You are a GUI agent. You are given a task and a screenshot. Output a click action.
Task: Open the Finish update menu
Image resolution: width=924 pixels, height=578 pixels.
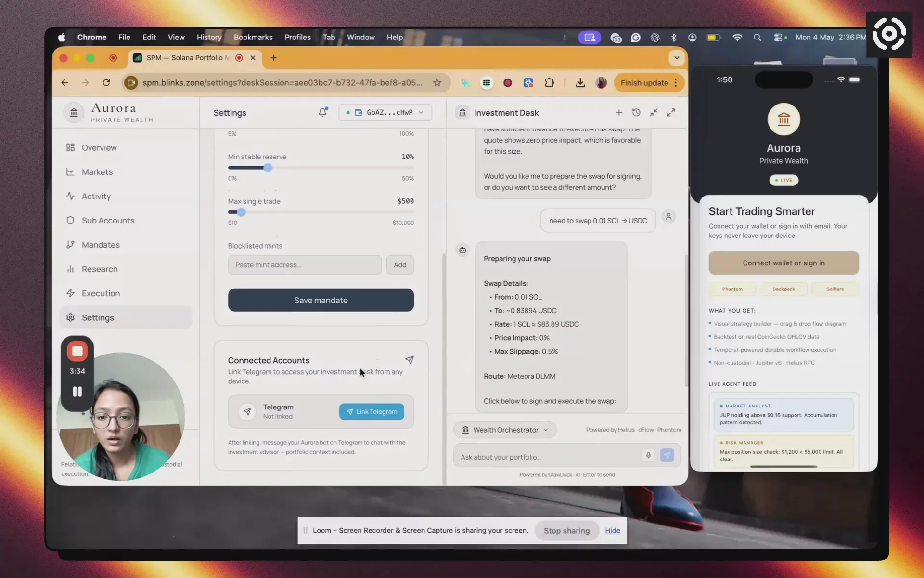tap(649, 83)
